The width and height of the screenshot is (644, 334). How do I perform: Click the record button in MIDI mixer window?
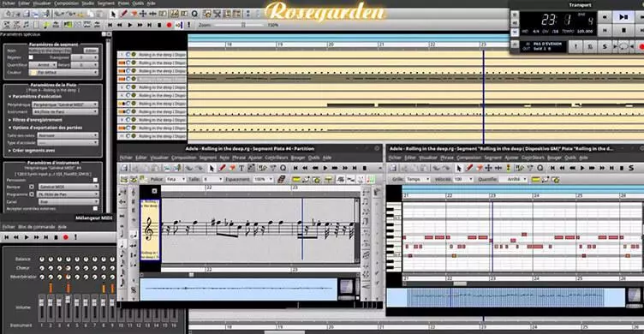[66, 237]
